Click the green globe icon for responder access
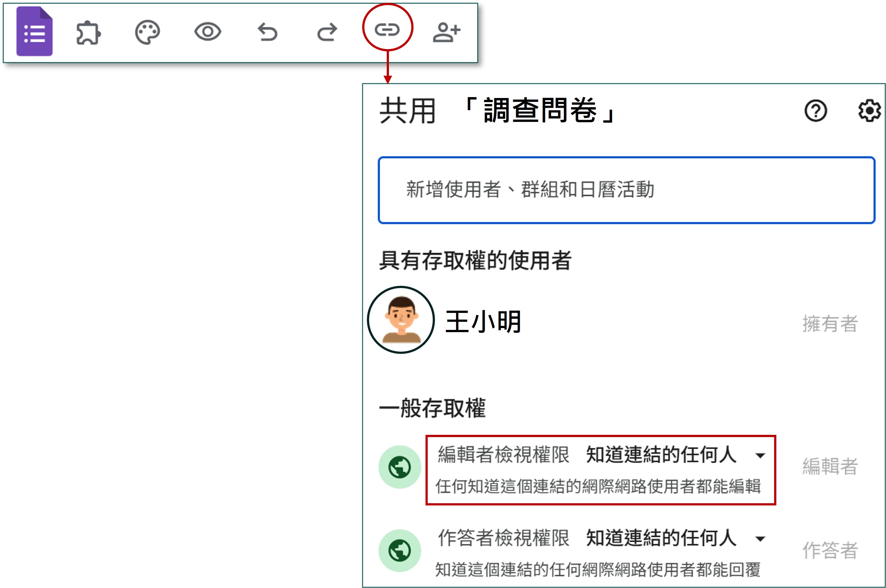Viewport: 886px width, 588px height. [x=399, y=551]
